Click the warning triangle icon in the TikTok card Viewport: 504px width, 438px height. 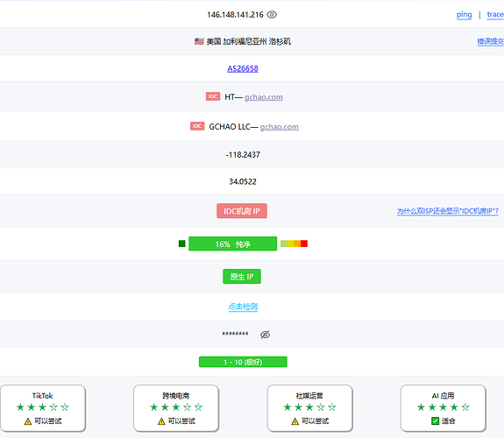pos(28,421)
